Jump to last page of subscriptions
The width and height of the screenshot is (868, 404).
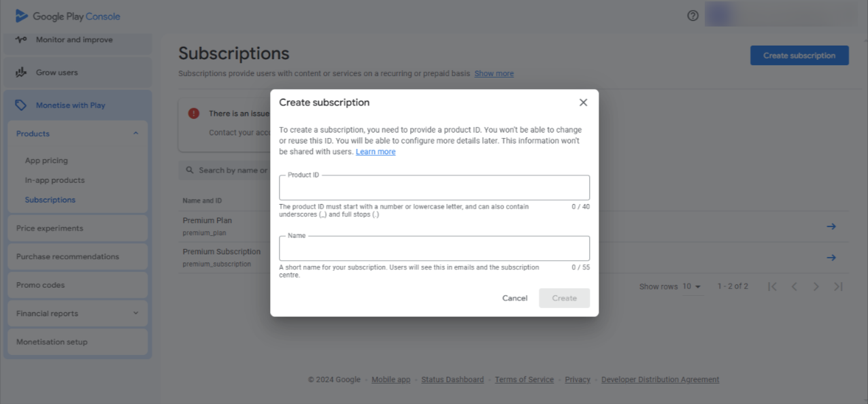pos(838,286)
